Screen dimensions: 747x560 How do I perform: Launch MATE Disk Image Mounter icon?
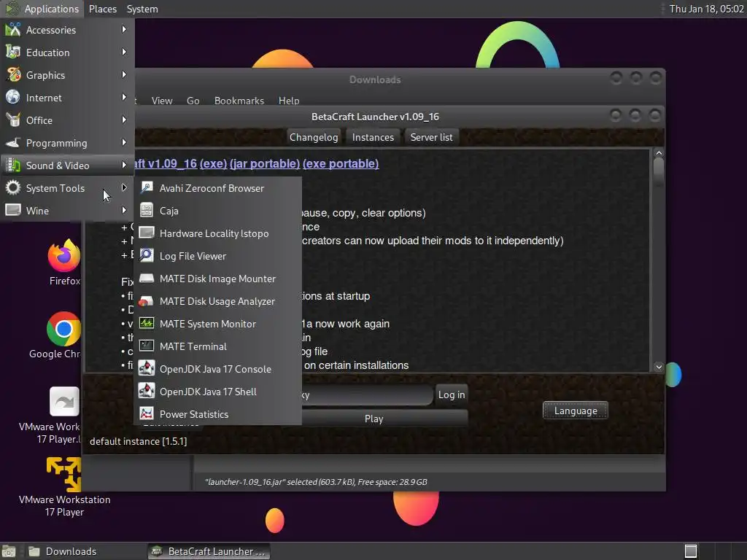click(x=146, y=278)
